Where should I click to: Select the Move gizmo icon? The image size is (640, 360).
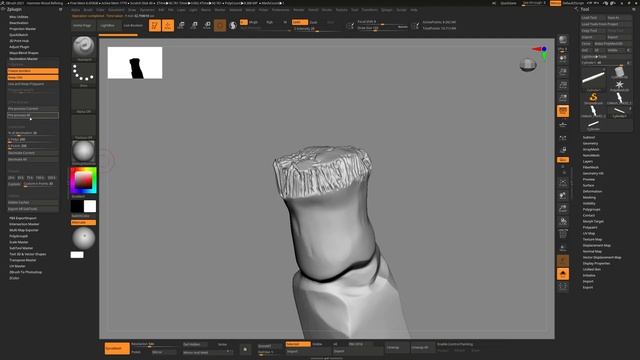[181, 25]
